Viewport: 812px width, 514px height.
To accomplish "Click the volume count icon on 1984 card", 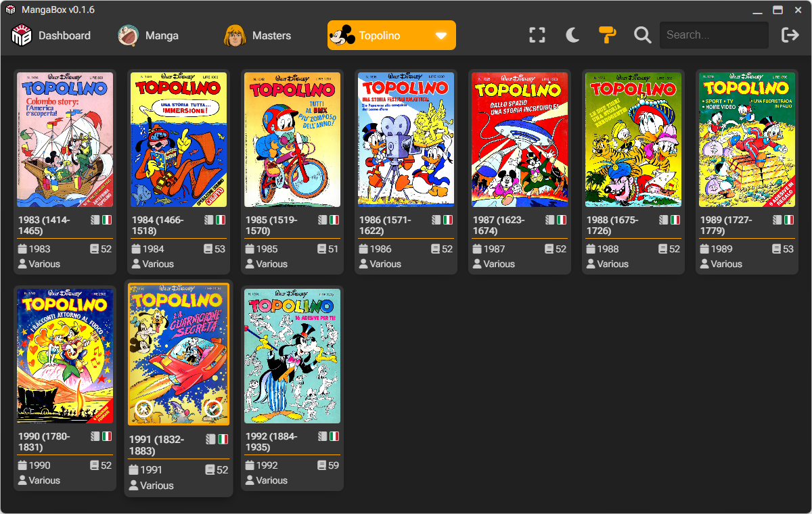I will pyautogui.click(x=208, y=249).
